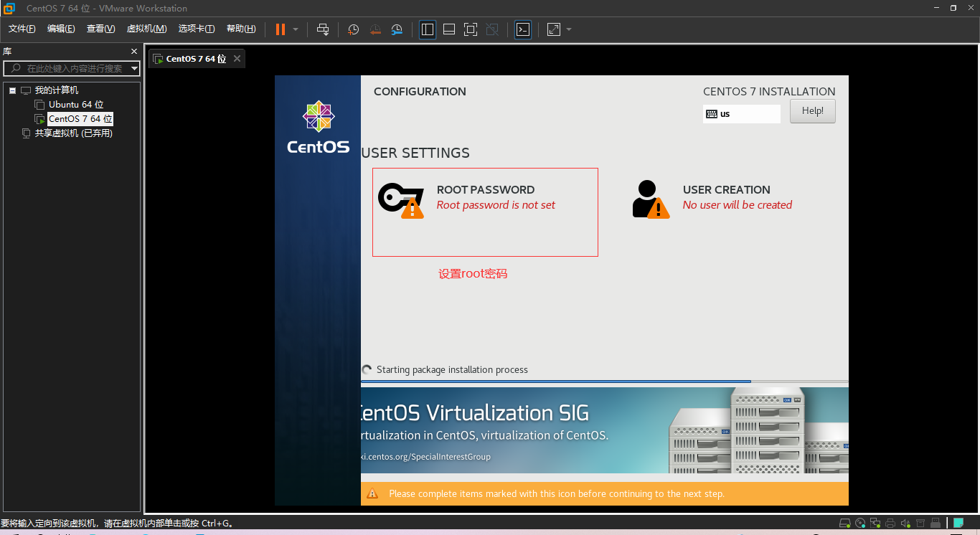This screenshot has width=980, height=535.
Task: Toggle the thumbnail bar view icon
Action: click(x=449, y=29)
